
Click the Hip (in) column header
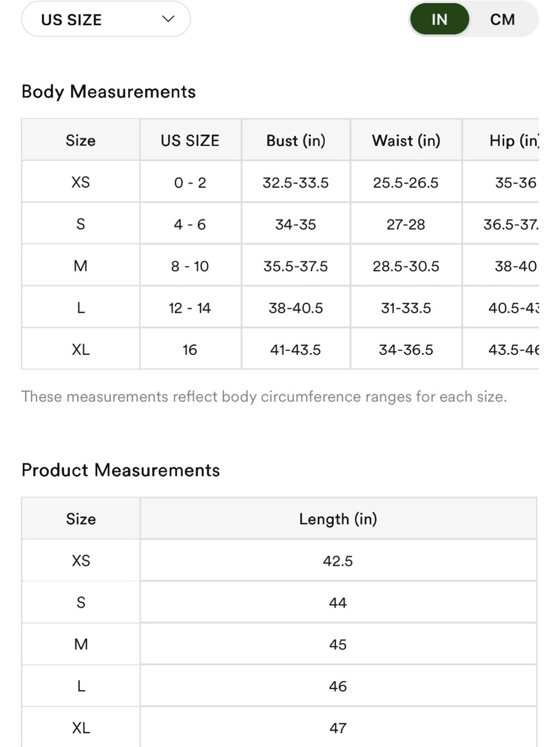click(514, 140)
